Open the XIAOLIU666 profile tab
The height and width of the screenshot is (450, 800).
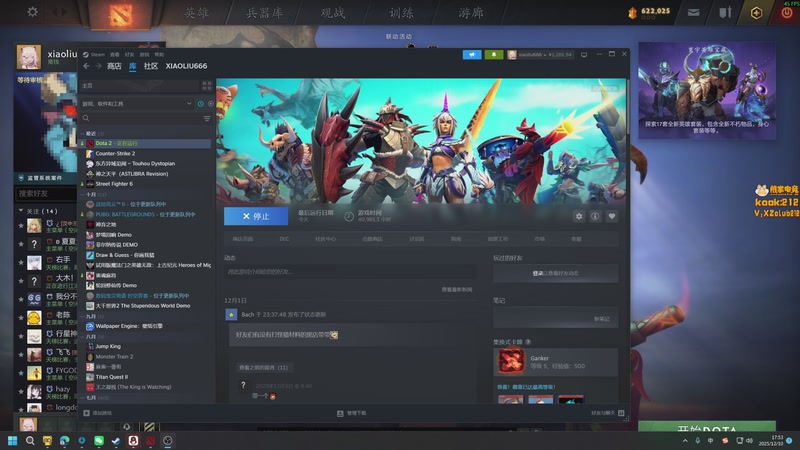[x=186, y=66]
